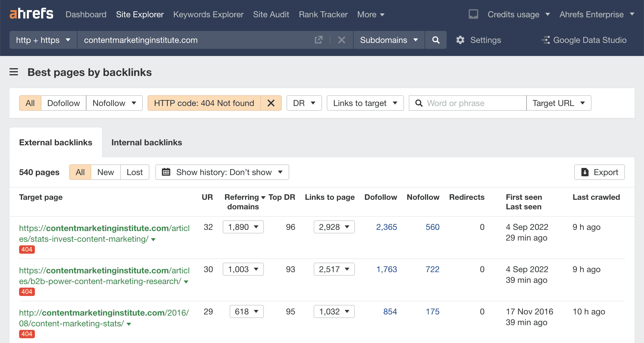Viewport: 644px width, 343px height.
Task: Switch to Internal backlinks tab
Action: point(146,142)
